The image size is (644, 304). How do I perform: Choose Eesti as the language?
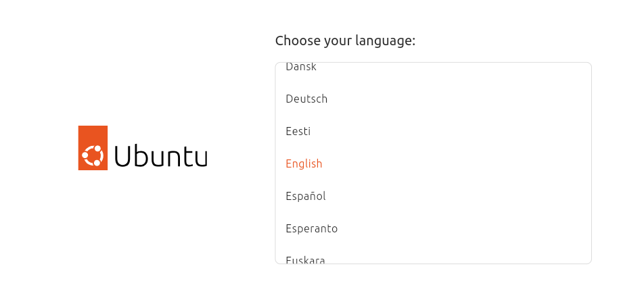click(298, 131)
